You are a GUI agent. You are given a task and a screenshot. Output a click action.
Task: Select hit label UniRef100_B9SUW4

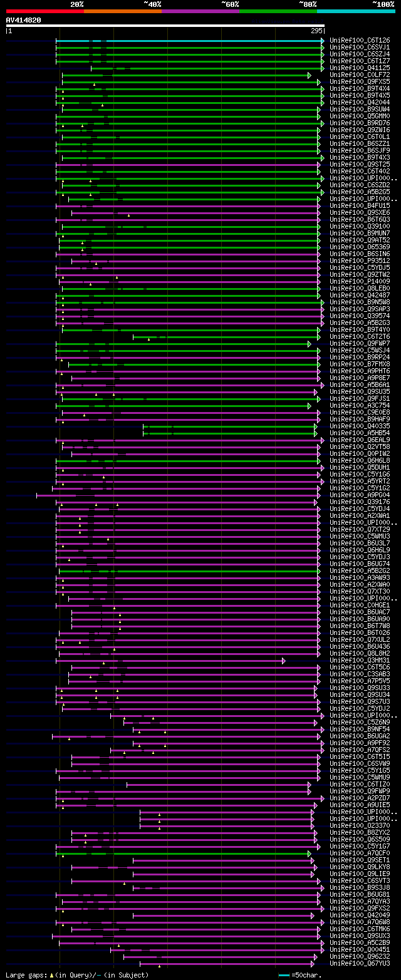pos(360,109)
